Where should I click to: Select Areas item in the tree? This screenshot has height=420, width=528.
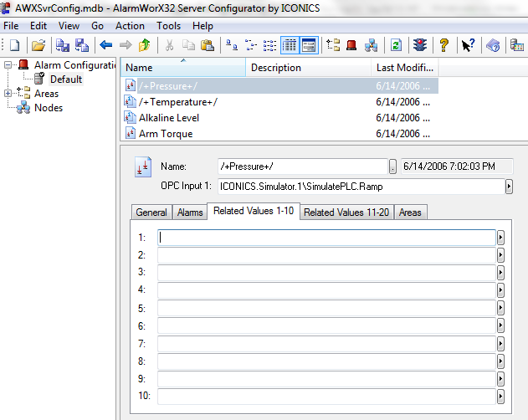(x=47, y=94)
